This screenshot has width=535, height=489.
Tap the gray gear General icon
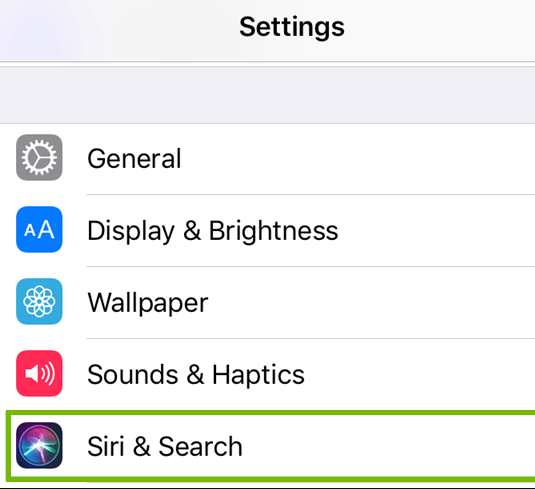39,157
